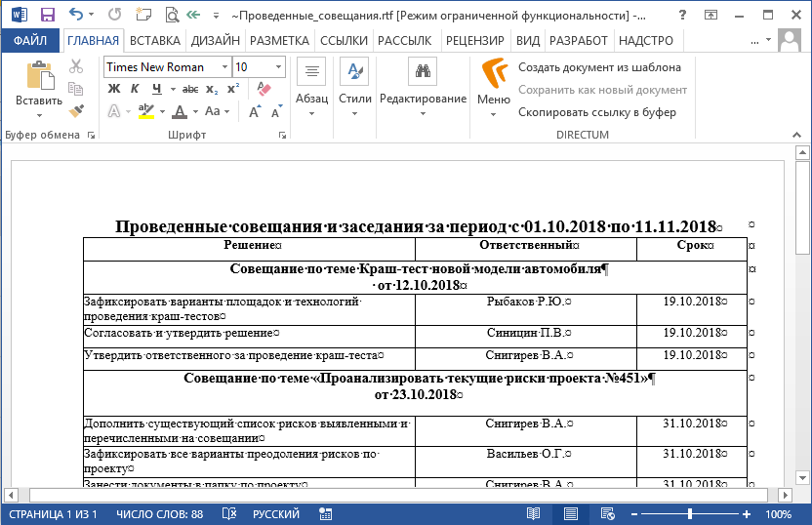The width and height of the screenshot is (812, 525).
Task: Open the ФАЙЛ tab
Action: (30, 40)
